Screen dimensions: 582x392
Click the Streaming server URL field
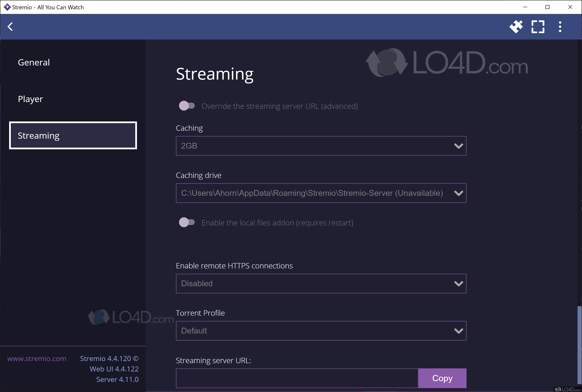(x=297, y=378)
